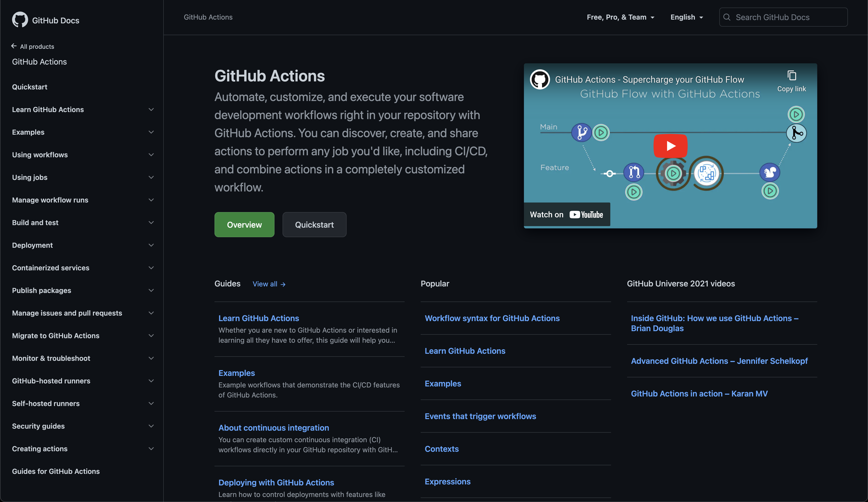Screen dimensions: 868x502
Task: Expand the Containerized services chevron
Action: (151, 268)
